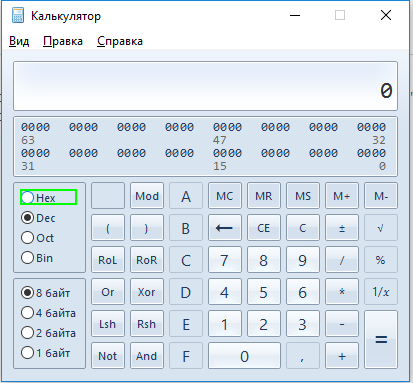Click the square root button
Screen dimensions: 413x383
[381, 228]
